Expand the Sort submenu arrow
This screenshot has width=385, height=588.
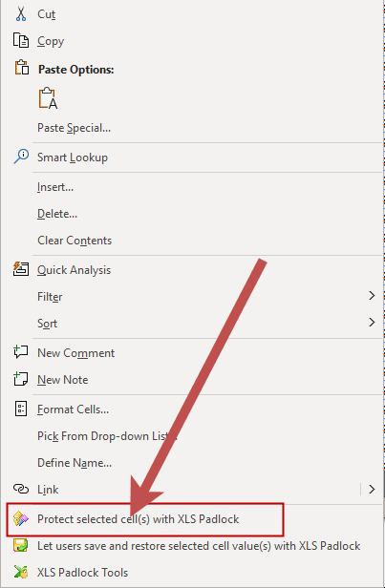372,322
